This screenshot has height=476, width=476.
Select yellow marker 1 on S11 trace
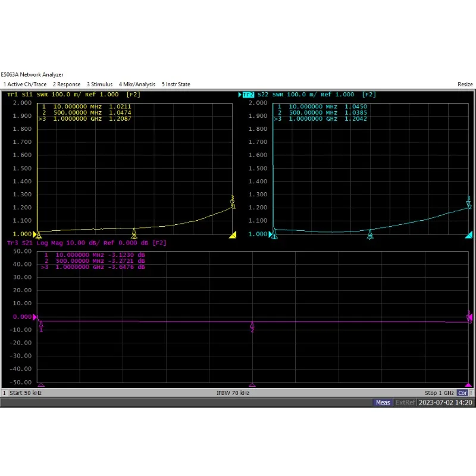pos(39,236)
